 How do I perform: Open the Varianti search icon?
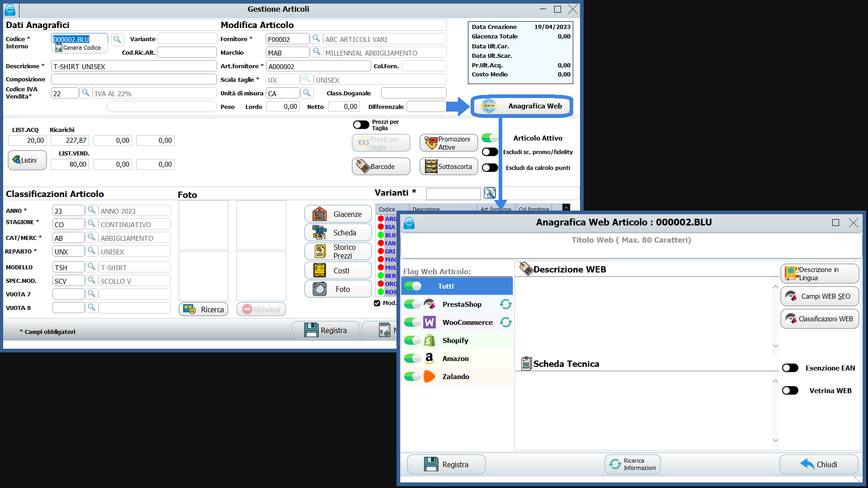pyautogui.click(x=490, y=193)
